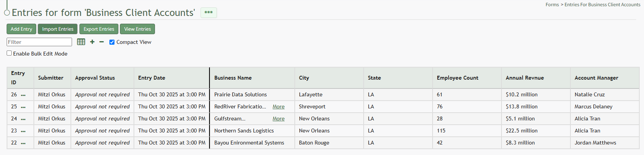Click the Export Entries button

[99, 29]
